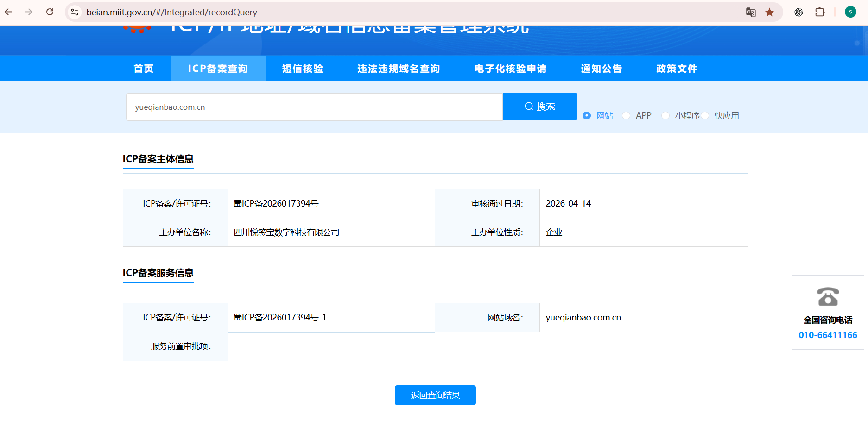868x427 pixels.
Task: Click the 全国咨询电话 text
Action: [x=828, y=320]
